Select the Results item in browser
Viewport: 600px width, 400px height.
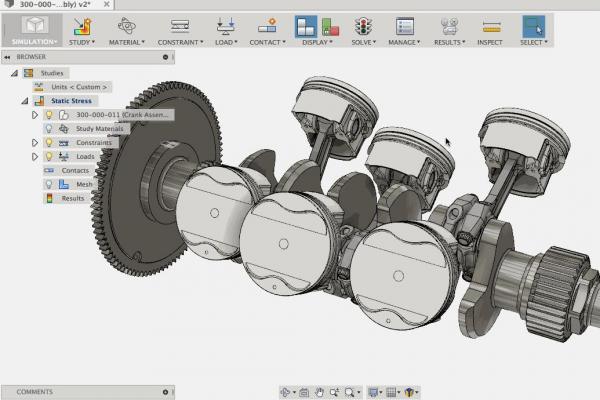pyautogui.click(x=73, y=199)
